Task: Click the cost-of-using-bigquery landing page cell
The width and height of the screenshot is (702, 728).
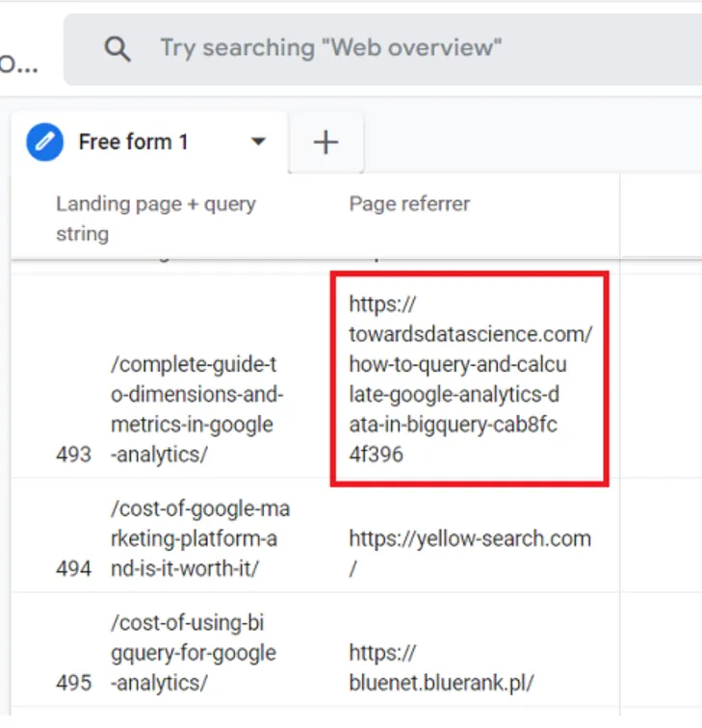Action: click(x=195, y=652)
